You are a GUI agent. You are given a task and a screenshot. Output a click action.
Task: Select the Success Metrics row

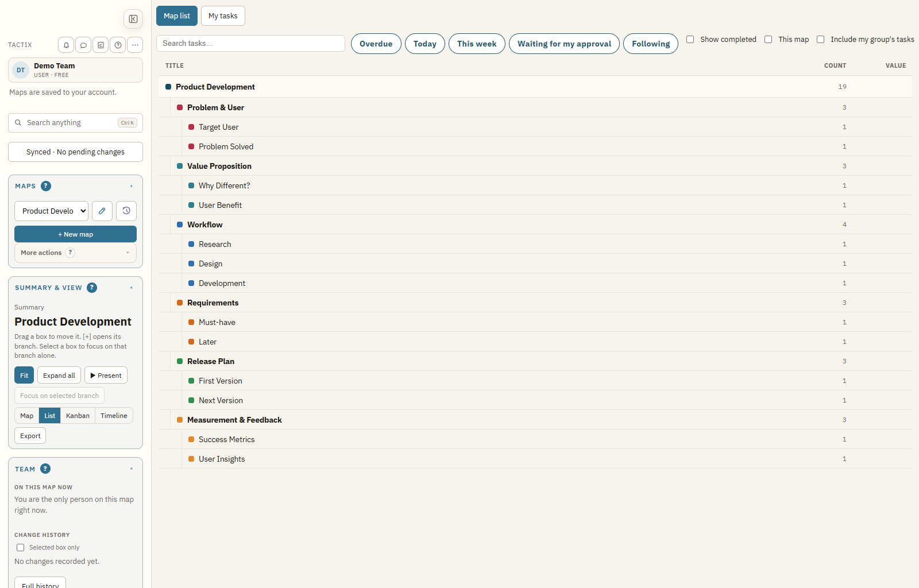click(x=535, y=439)
